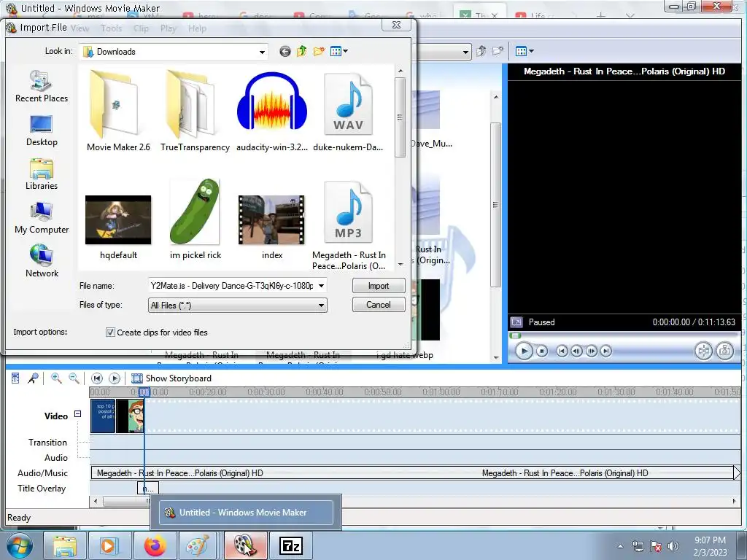The width and height of the screenshot is (747, 560).
Task: Open Firefox from taskbar
Action: point(155,545)
